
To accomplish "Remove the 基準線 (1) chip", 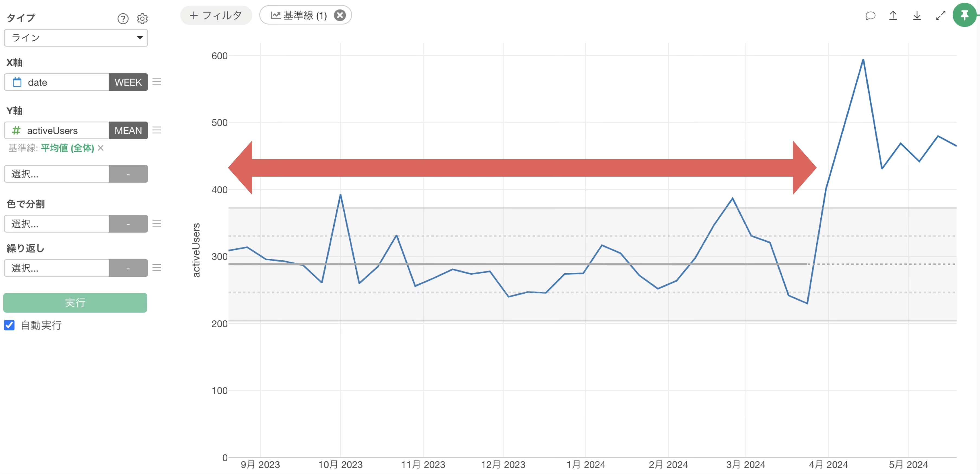I will pos(339,15).
